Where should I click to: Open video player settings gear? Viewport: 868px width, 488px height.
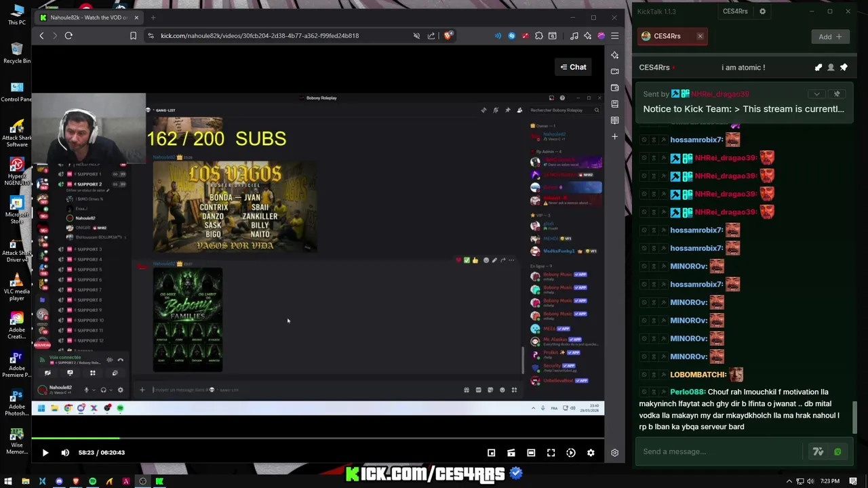591,453
